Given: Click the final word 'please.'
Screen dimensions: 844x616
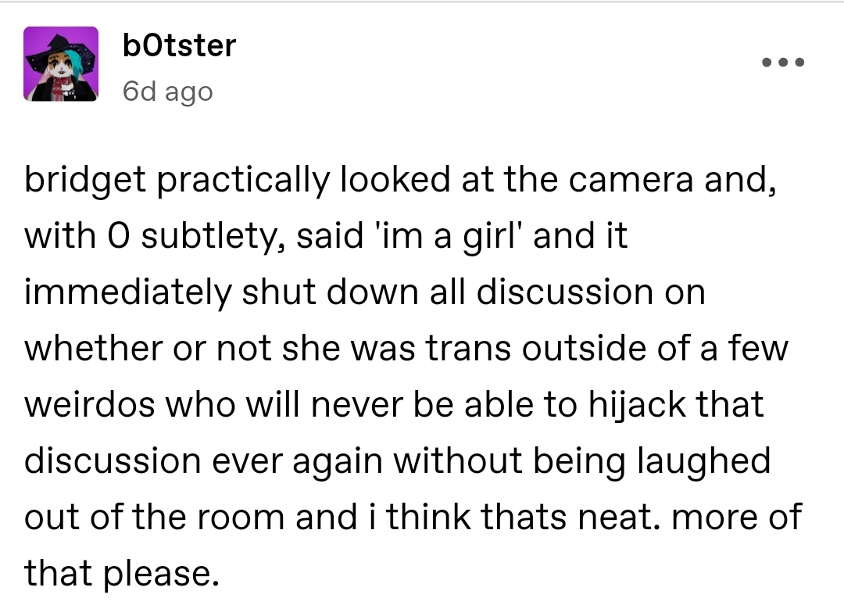Looking at the screenshot, I should point(161,574).
